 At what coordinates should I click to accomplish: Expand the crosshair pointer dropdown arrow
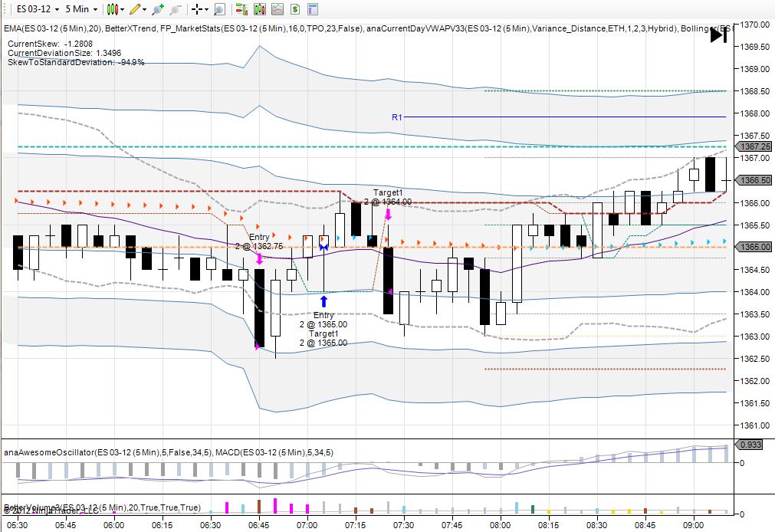click(206, 9)
